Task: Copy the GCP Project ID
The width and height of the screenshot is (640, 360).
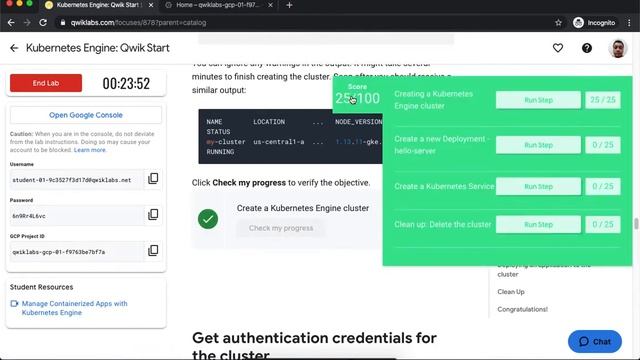Action: (153, 250)
